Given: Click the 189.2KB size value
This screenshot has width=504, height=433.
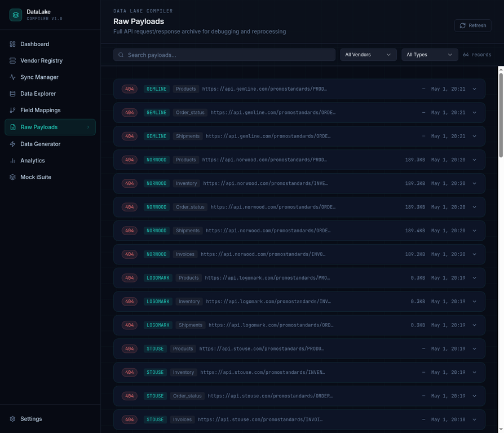Looking at the screenshot, I should tap(415, 254).
